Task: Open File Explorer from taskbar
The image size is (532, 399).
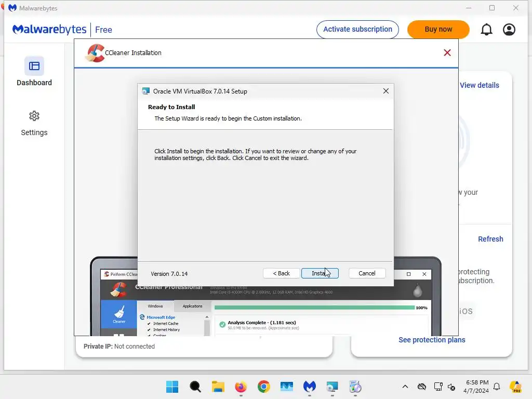Action: 218,387
